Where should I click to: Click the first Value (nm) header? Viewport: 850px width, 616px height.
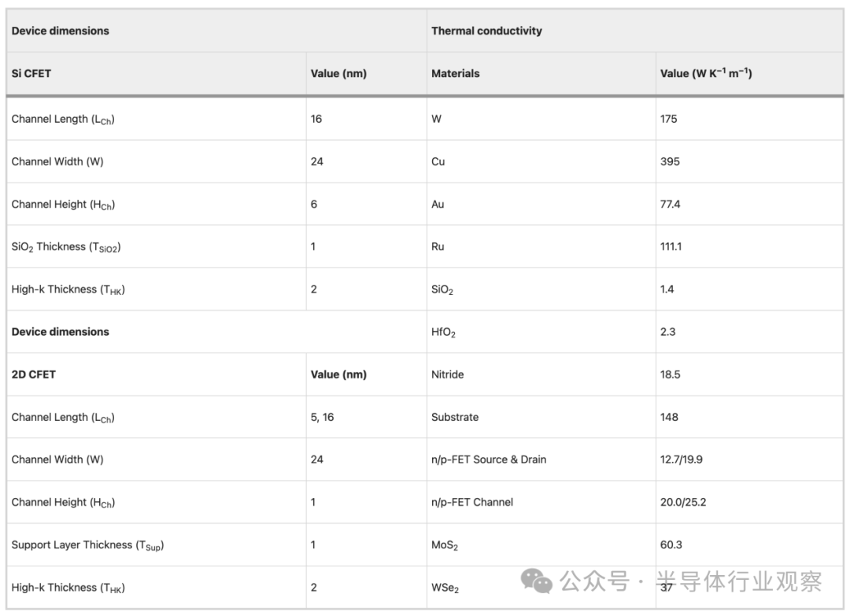tap(338, 73)
